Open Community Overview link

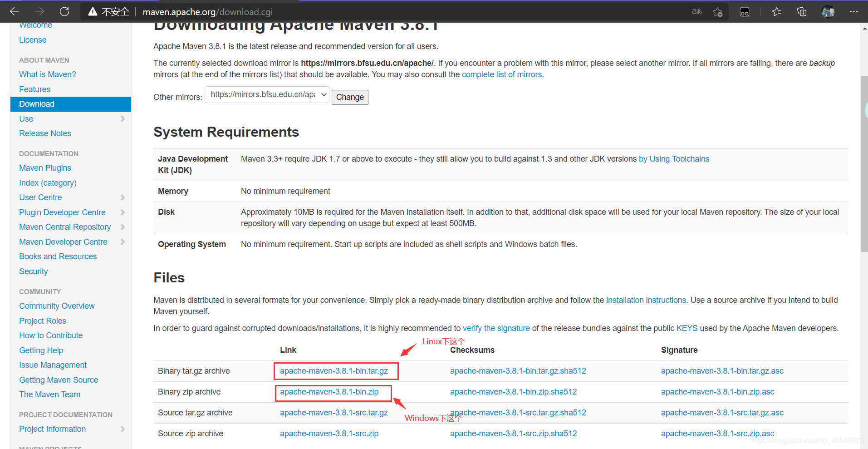(x=57, y=306)
